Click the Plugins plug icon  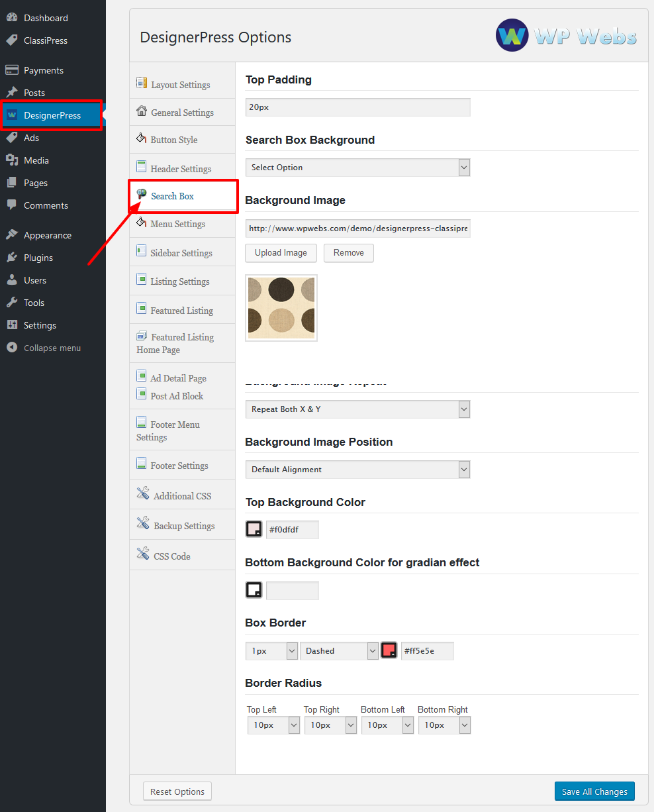click(x=12, y=258)
